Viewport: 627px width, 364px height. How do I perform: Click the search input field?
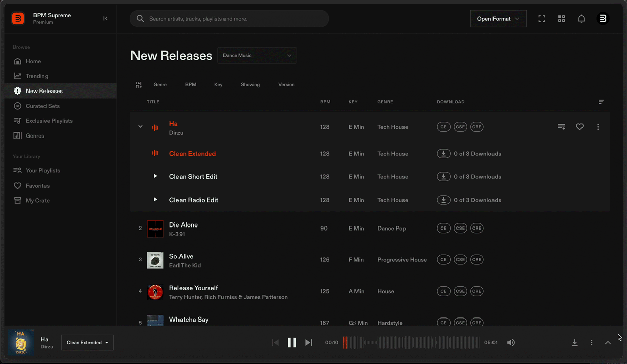[x=230, y=19]
